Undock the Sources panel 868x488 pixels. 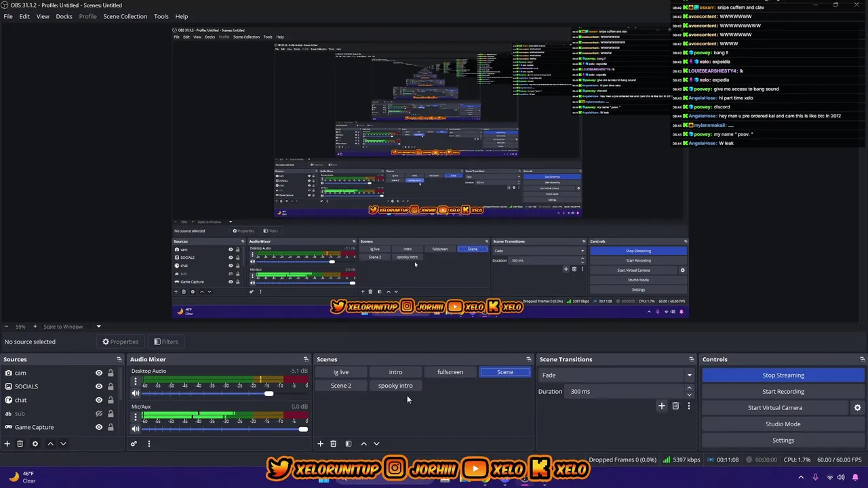pos(119,359)
